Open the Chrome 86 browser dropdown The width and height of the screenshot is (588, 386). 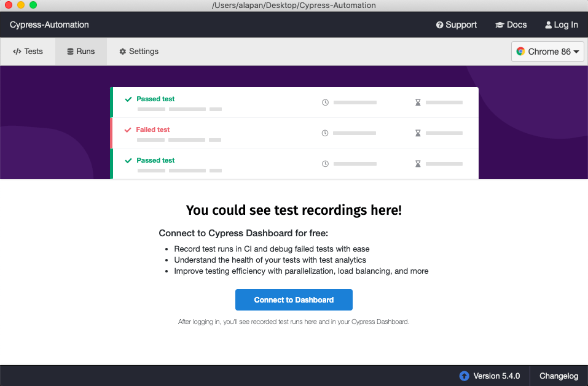pos(547,52)
